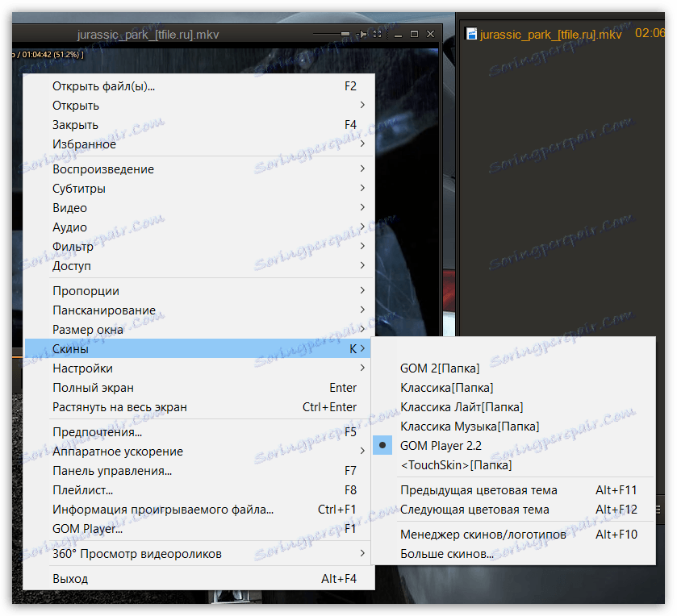Click the transparency slider in the title bar
The width and height of the screenshot is (677, 616).
click(x=331, y=34)
